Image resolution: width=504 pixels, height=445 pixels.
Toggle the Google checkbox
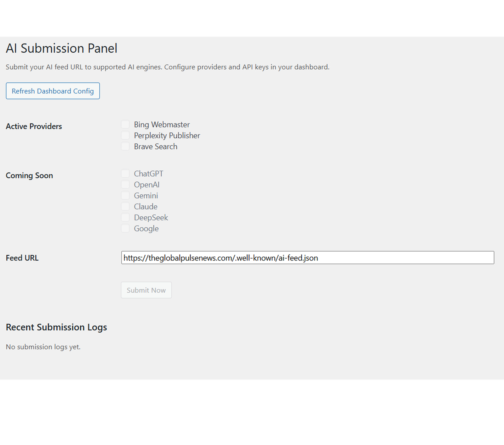(125, 229)
